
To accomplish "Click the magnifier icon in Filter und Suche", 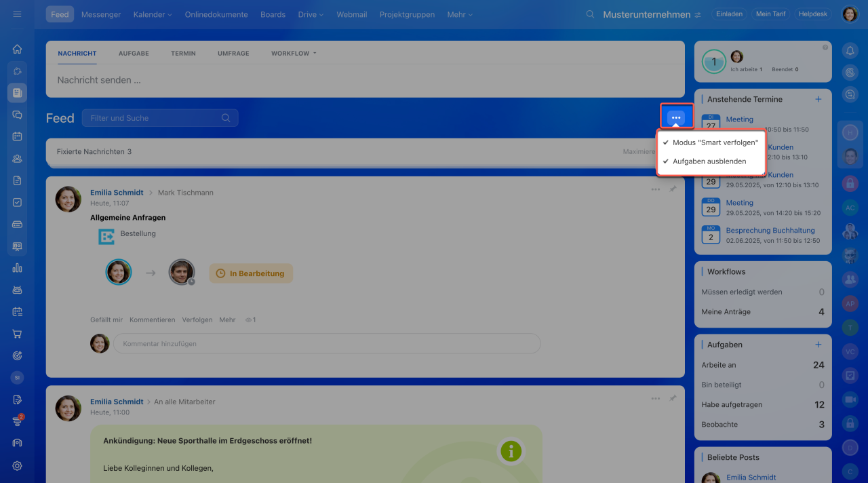I will tap(226, 118).
